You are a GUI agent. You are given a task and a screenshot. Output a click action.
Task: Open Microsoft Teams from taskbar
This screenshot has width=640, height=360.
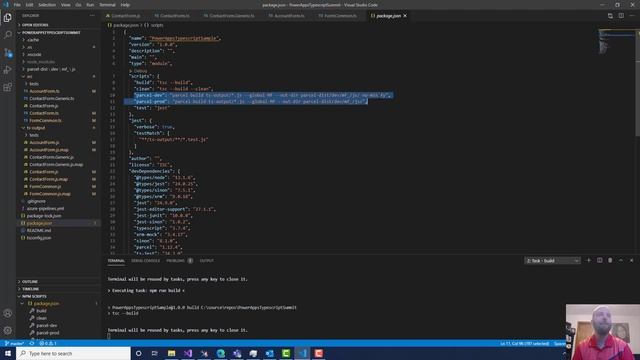[237, 353]
